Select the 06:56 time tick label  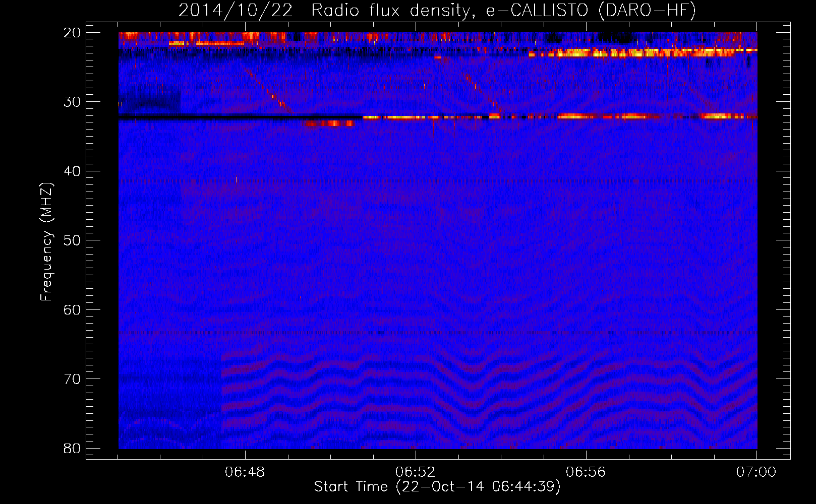click(x=586, y=472)
